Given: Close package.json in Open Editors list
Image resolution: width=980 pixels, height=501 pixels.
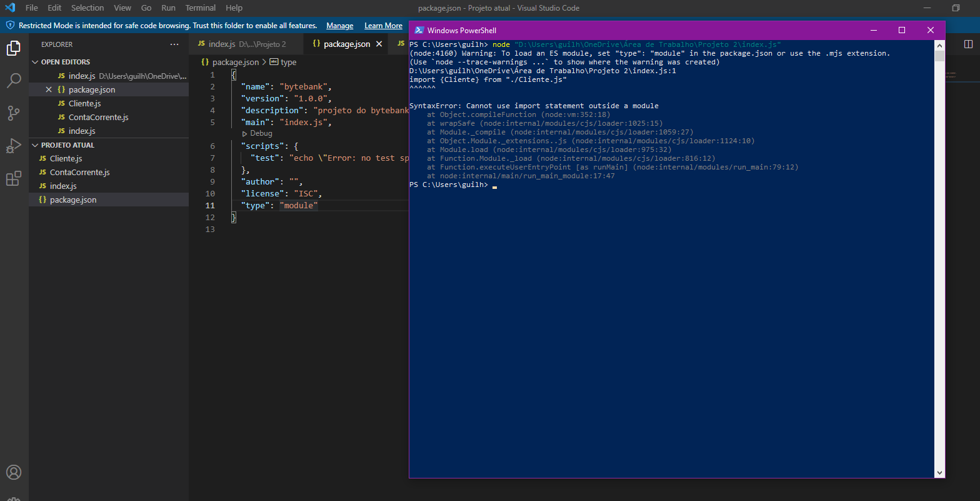Looking at the screenshot, I should [49, 89].
